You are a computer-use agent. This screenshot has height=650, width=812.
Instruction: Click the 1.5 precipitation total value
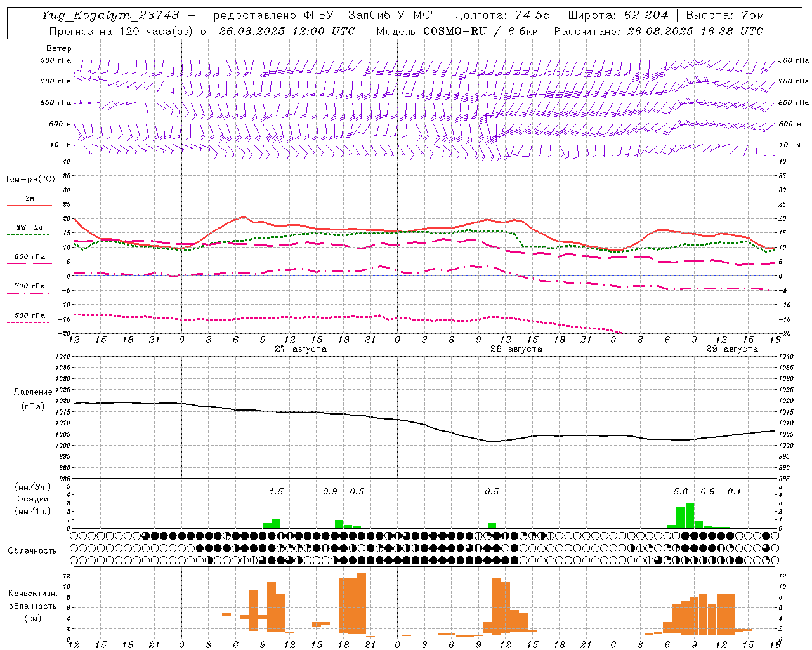(276, 491)
